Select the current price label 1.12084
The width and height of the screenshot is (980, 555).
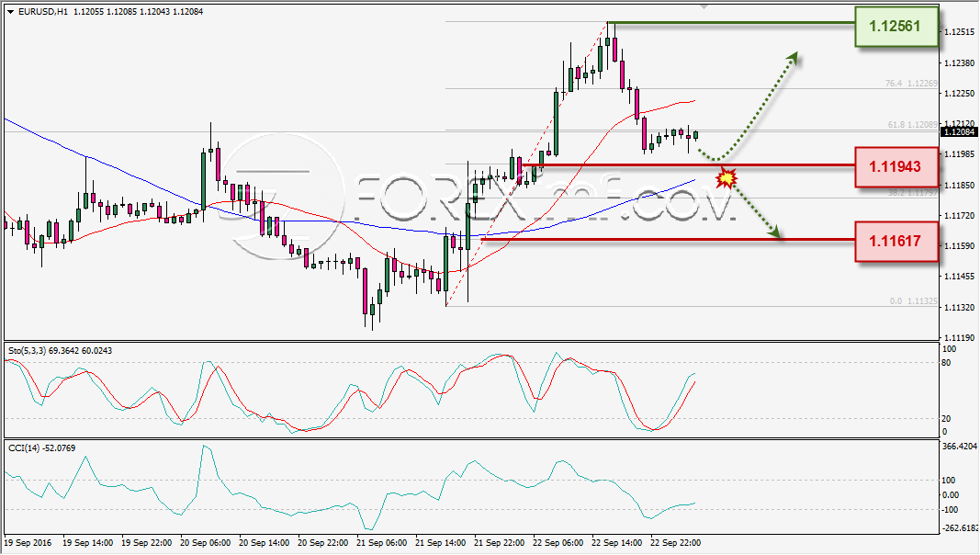pyautogui.click(x=959, y=132)
